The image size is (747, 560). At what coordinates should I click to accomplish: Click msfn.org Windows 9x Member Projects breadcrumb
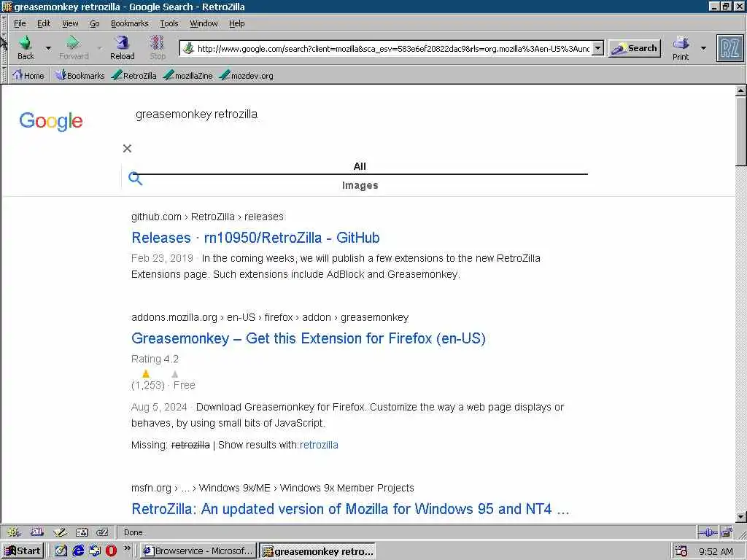[273, 488]
